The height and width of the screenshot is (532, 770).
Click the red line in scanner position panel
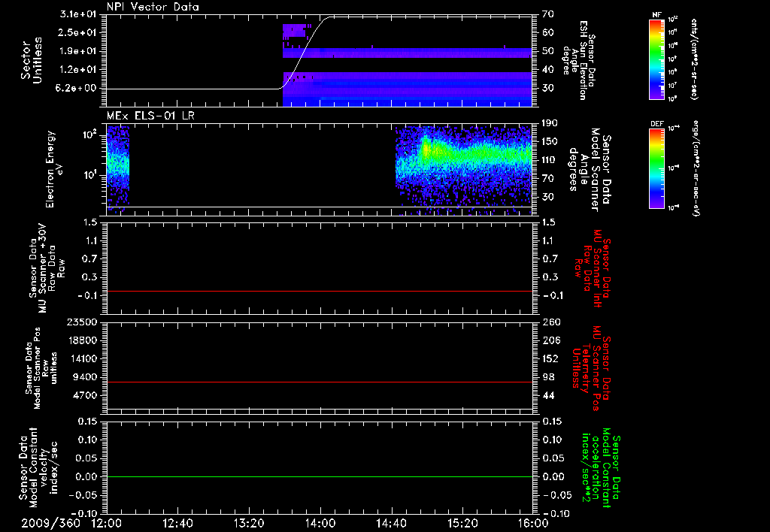click(x=319, y=382)
